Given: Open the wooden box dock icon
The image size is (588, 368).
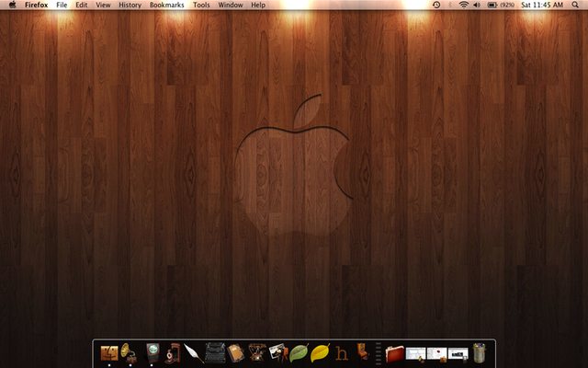Looking at the screenshot, I should coord(363,353).
